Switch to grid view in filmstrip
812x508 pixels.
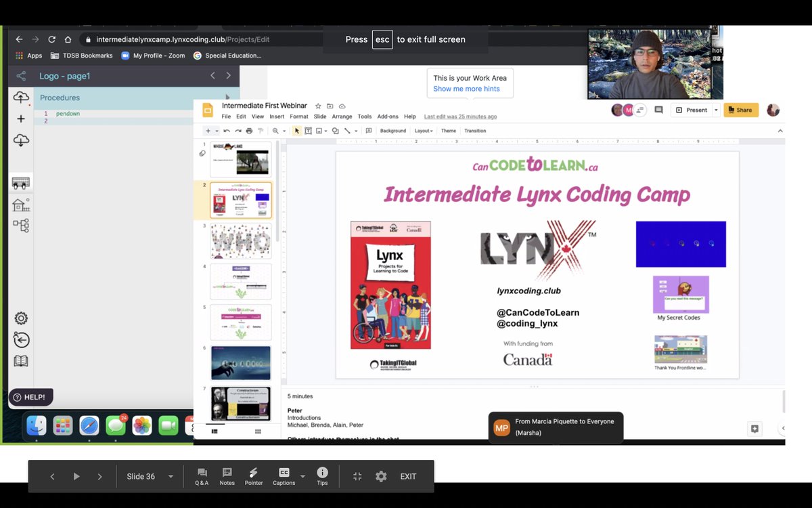258,431
